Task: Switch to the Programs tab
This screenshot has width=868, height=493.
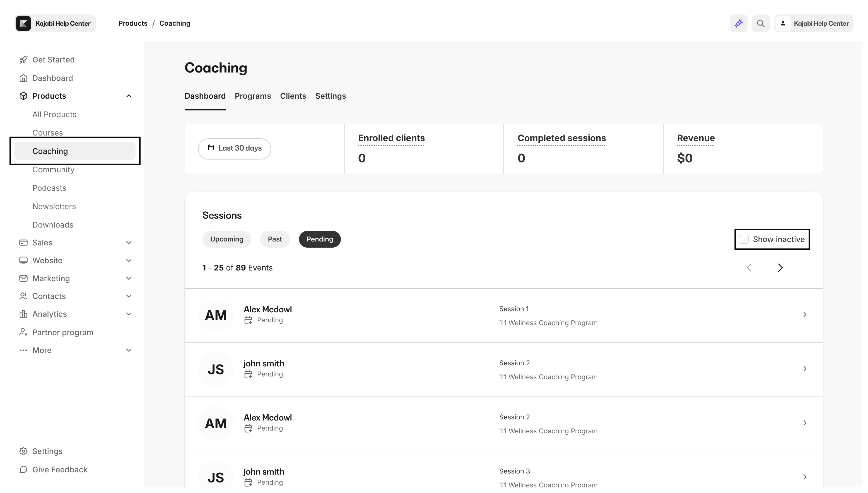Action: [x=253, y=96]
